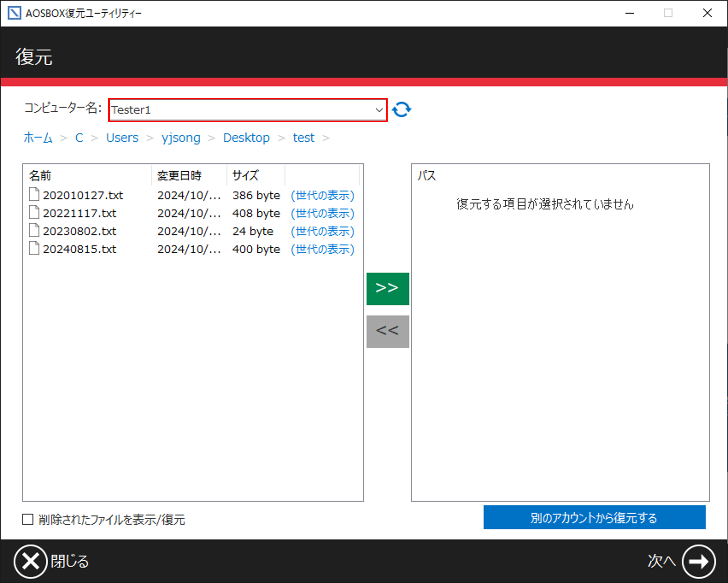
Task: Select file name 20240815.txt
Action: (x=79, y=249)
